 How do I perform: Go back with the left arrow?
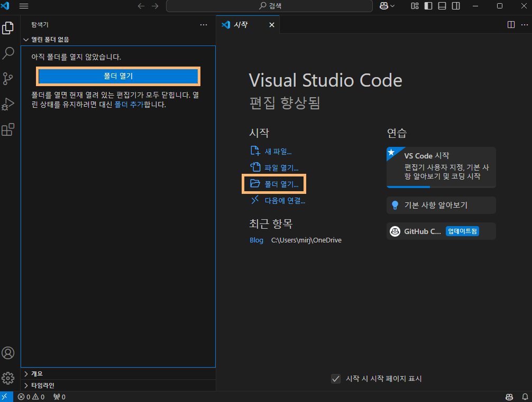(x=141, y=6)
